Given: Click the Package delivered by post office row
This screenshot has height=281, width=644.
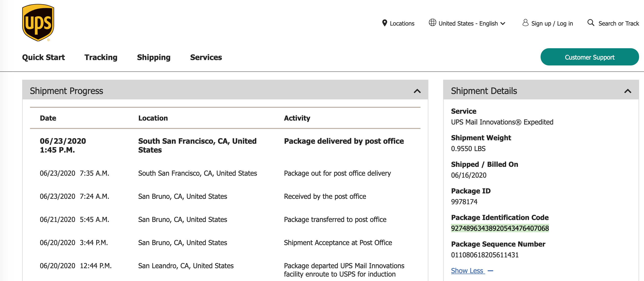Looking at the screenshot, I should coord(343,141).
